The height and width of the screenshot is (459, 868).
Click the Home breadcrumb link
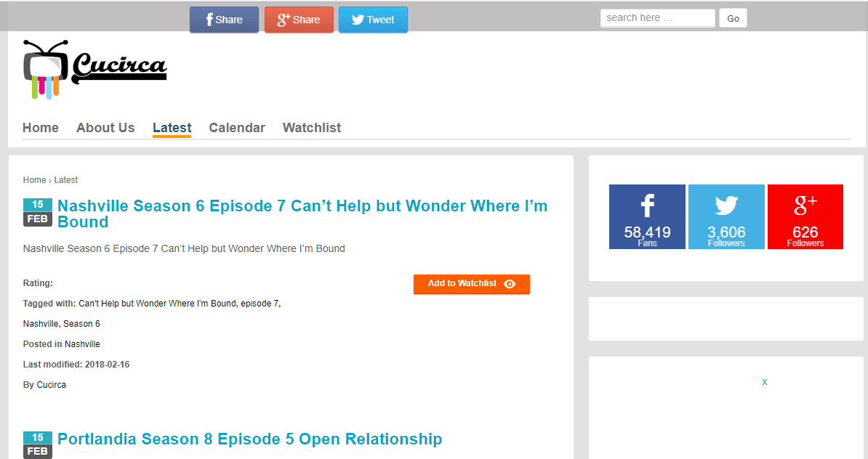[x=34, y=180]
